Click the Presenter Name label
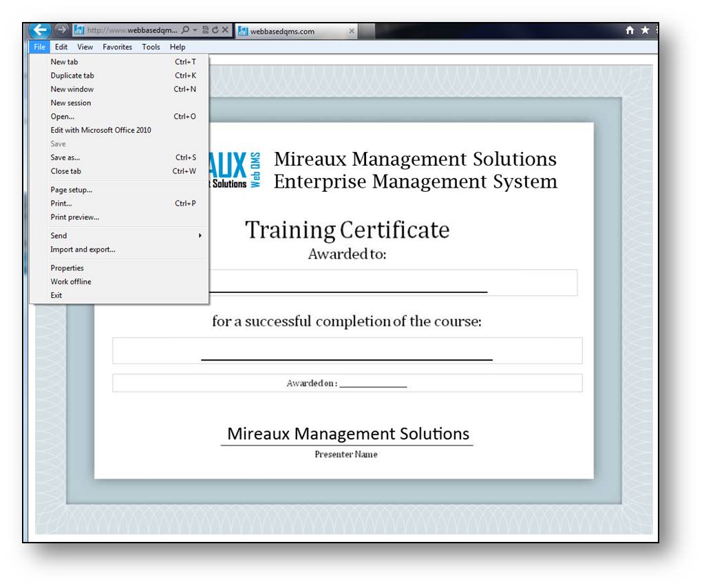Image resolution: width=704 pixels, height=588 pixels. click(346, 455)
